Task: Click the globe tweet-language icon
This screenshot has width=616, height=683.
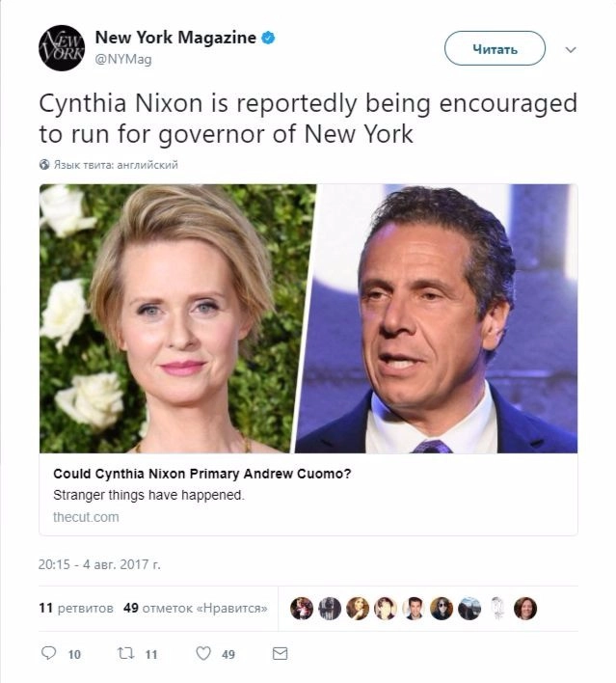Action: click(x=44, y=165)
